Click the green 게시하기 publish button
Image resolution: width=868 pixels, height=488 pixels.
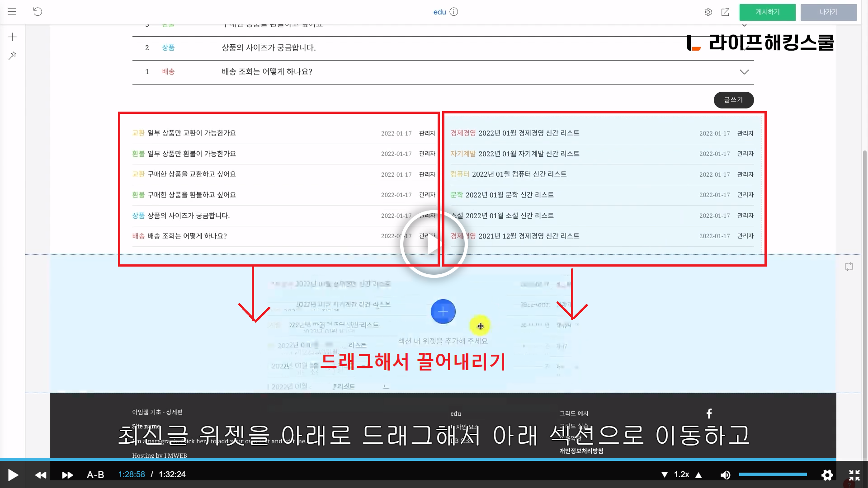(x=767, y=12)
